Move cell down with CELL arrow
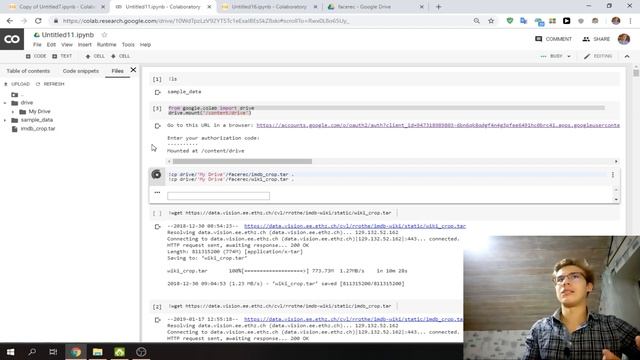Viewport: 640px width, 360px height. pyautogui.click(x=120, y=56)
